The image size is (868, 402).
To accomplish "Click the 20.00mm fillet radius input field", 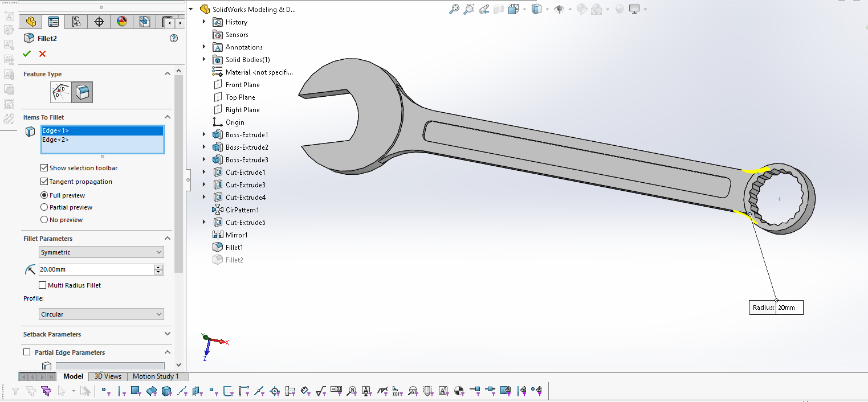I will point(96,269).
